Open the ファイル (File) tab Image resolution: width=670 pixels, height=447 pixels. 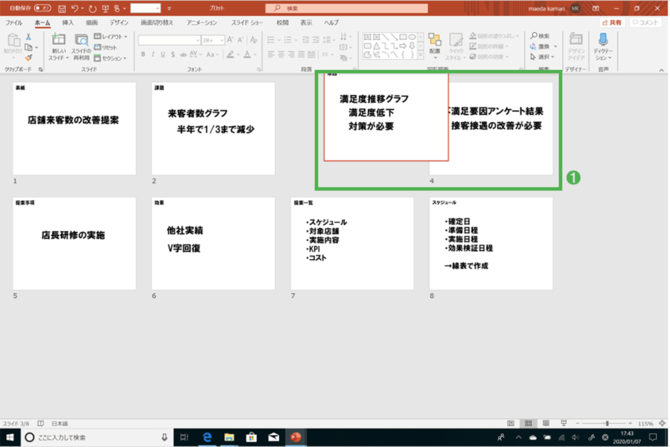[14, 23]
